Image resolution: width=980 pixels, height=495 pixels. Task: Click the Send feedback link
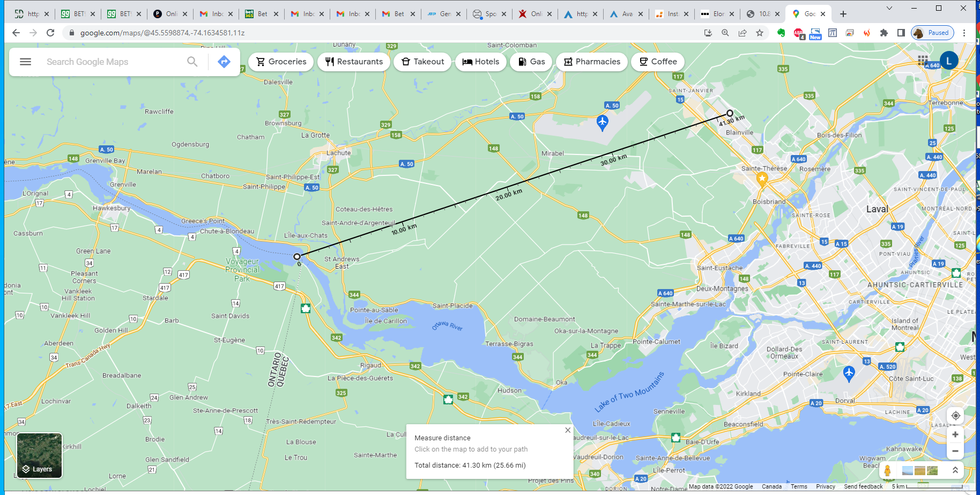pyautogui.click(x=863, y=486)
